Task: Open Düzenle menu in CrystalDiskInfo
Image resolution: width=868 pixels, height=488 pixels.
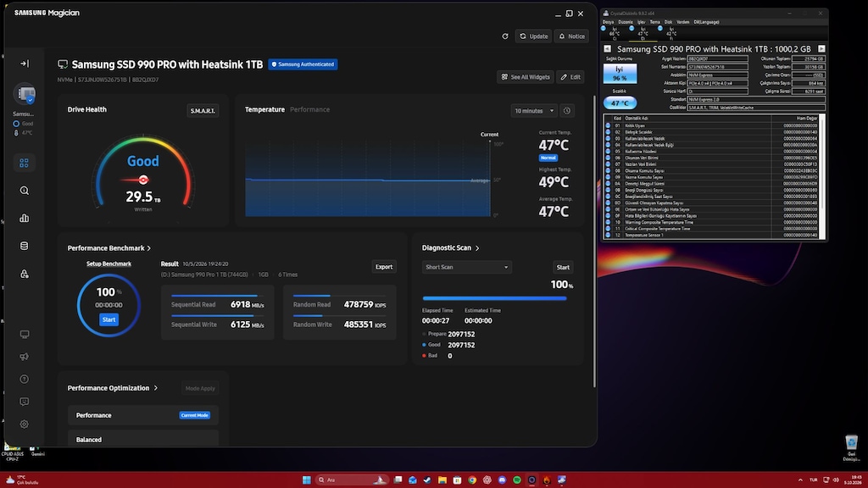Action: [626, 22]
